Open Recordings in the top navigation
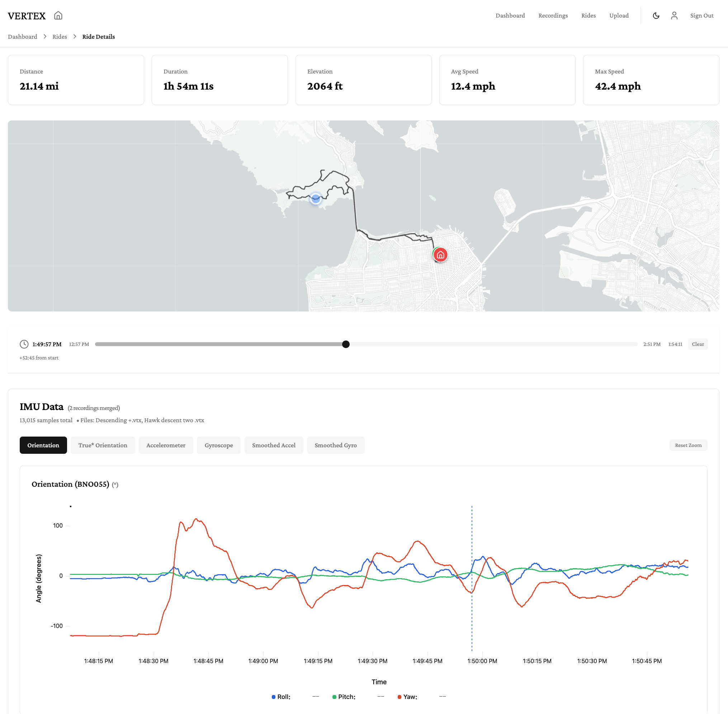Screen dimensions: 728x714 click(553, 15)
